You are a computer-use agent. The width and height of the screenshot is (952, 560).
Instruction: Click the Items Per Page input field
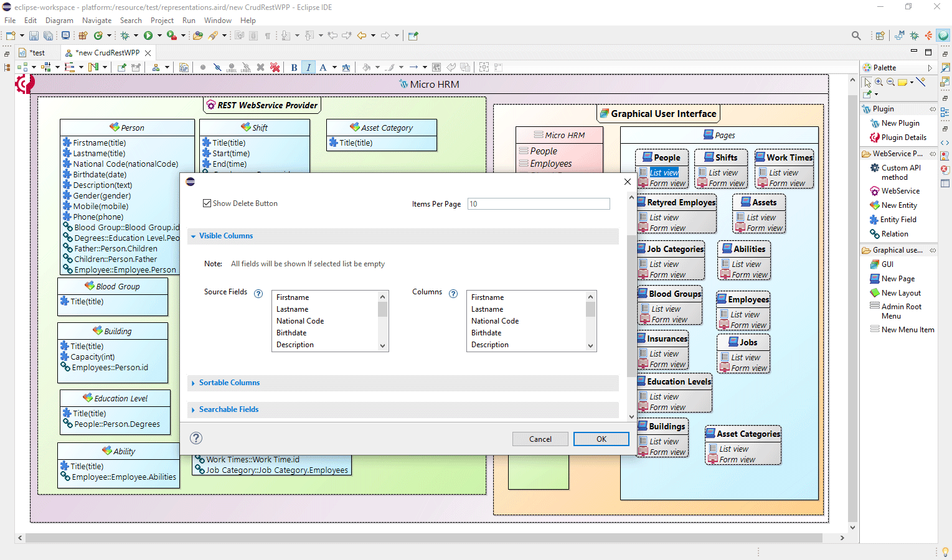tap(539, 203)
